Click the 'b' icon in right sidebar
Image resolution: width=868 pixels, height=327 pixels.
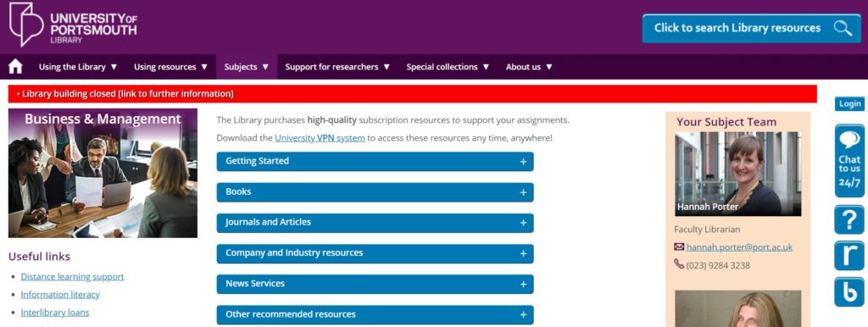tap(849, 292)
